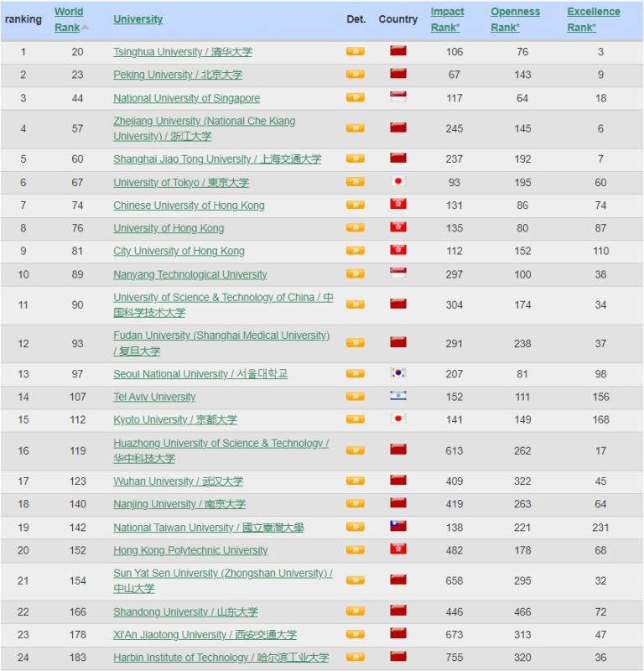Open Nanyang Technological University link
The width and height of the screenshot is (644, 671).
pyautogui.click(x=190, y=274)
